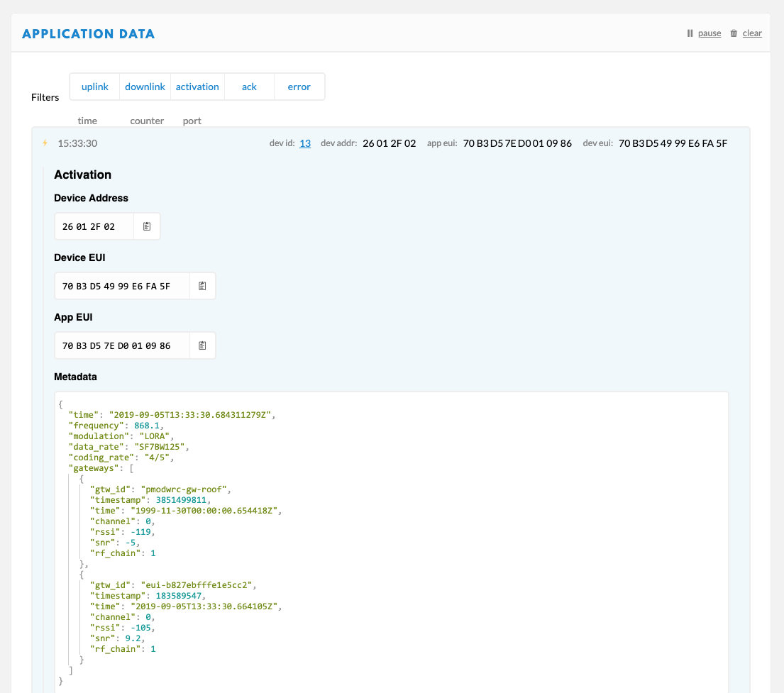Filter by ack messages
The image size is (784, 693).
pos(249,87)
